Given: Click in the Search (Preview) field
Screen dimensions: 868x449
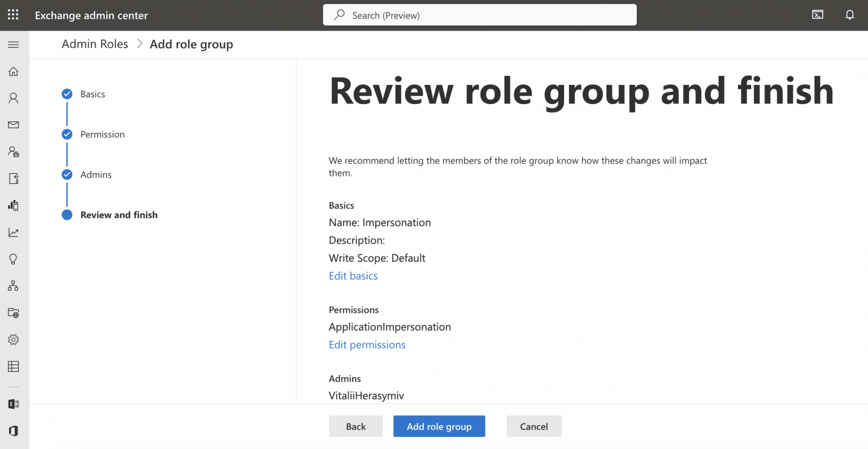Looking at the screenshot, I should tap(480, 15).
